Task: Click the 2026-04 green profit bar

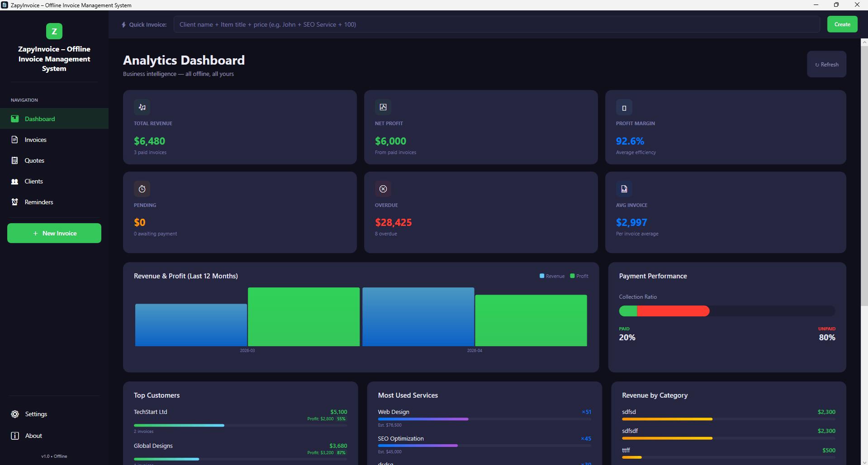Action: click(531, 320)
